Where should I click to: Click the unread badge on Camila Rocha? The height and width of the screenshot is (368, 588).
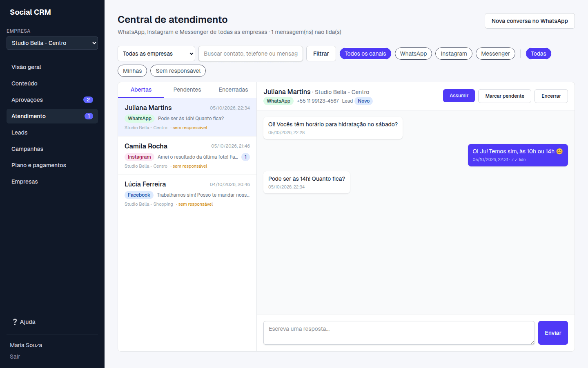[245, 157]
